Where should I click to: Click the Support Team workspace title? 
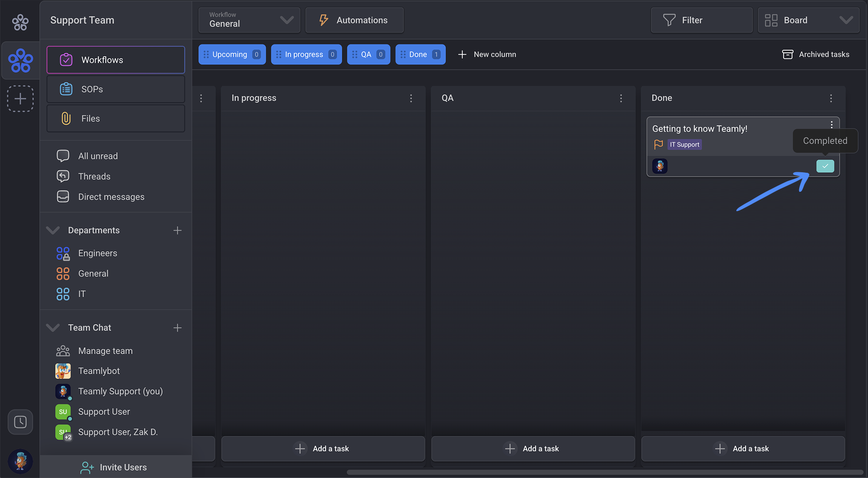[x=82, y=20]
